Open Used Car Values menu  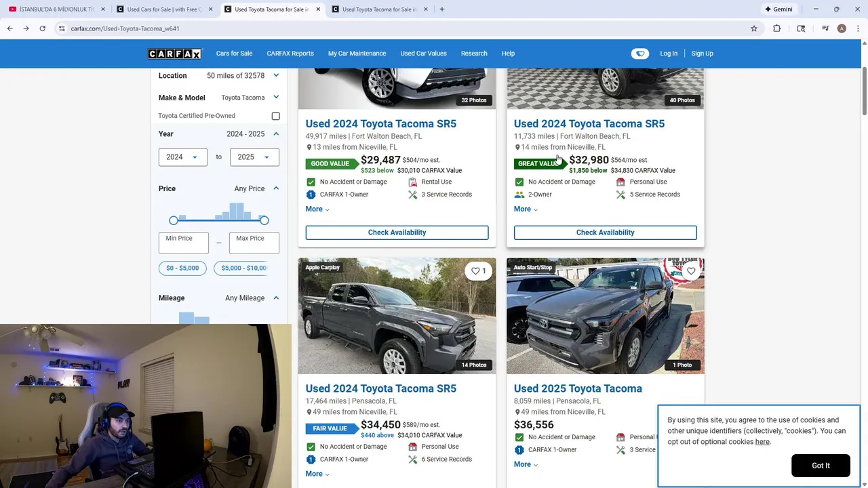tap(423, 54)
